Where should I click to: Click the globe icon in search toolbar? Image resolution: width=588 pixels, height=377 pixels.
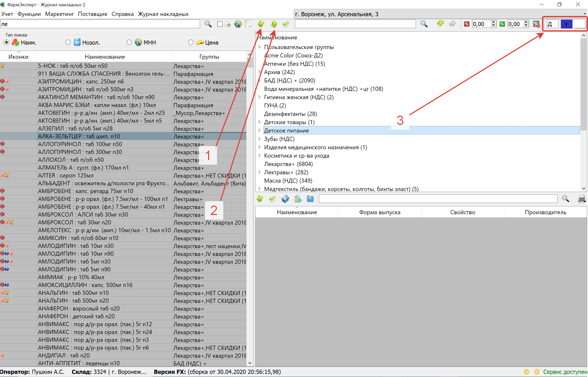click(x=238, y=24)
